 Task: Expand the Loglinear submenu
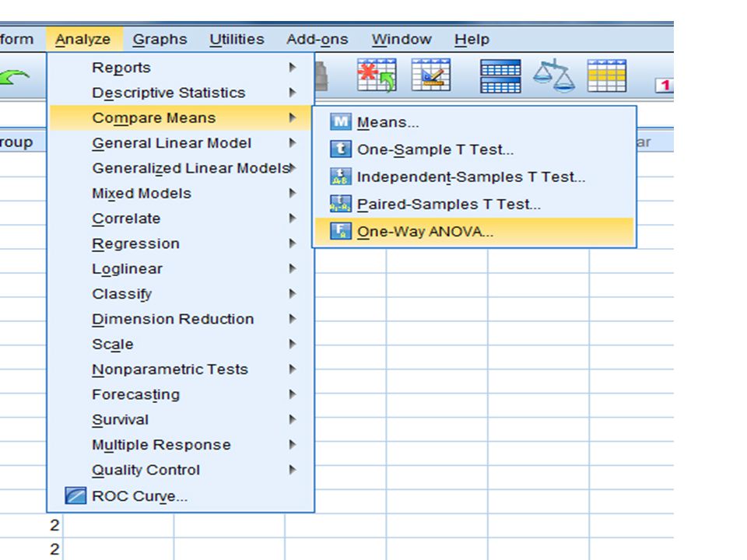181,268
